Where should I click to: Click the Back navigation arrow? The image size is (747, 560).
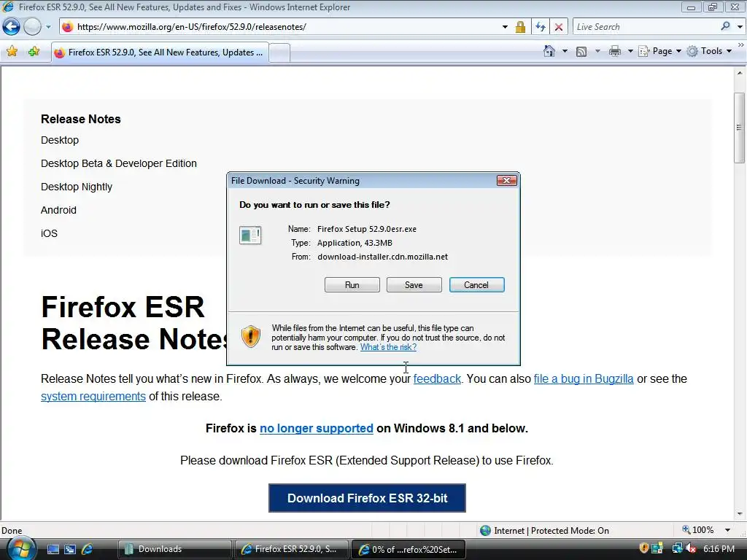coord(12,27)
